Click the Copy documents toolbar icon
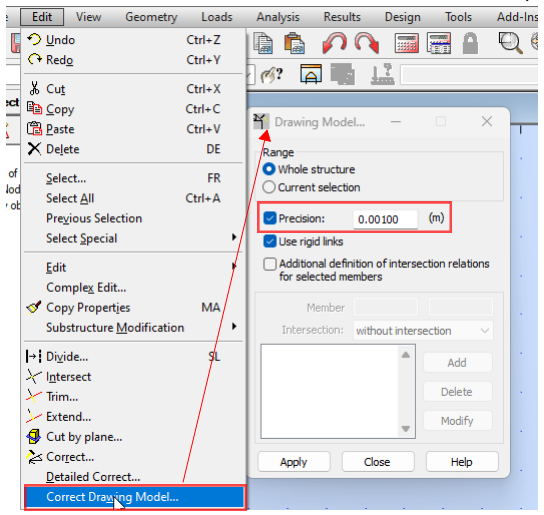This screenshot has width=544, height=515. [x=263, y=43]
